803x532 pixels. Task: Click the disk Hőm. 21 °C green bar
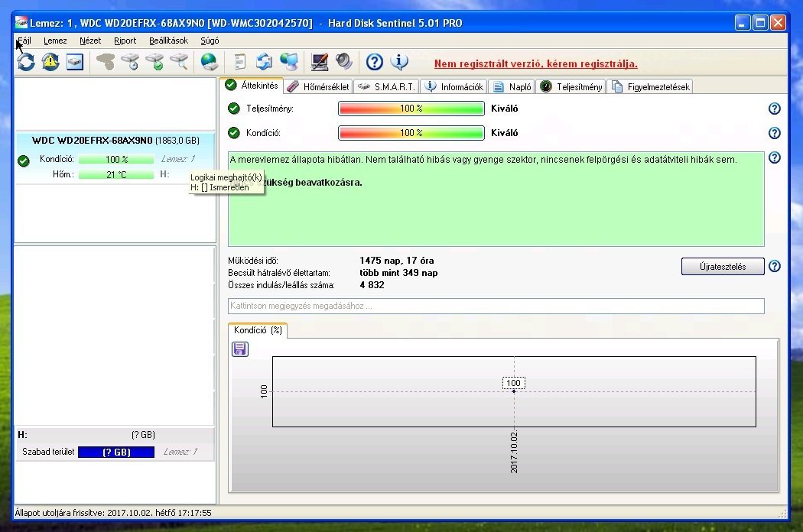[116, 174]
